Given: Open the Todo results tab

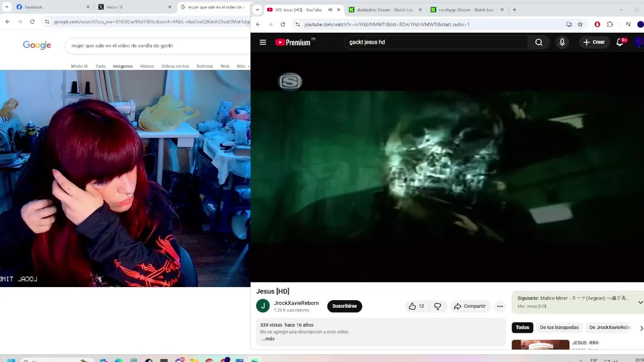Looking at the screenshot, I should (101, 66).
